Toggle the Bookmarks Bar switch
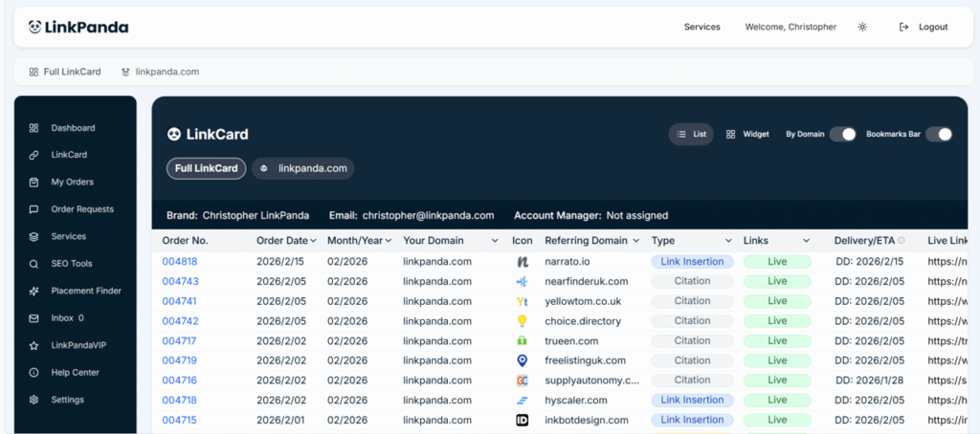 tap(939, 135)
